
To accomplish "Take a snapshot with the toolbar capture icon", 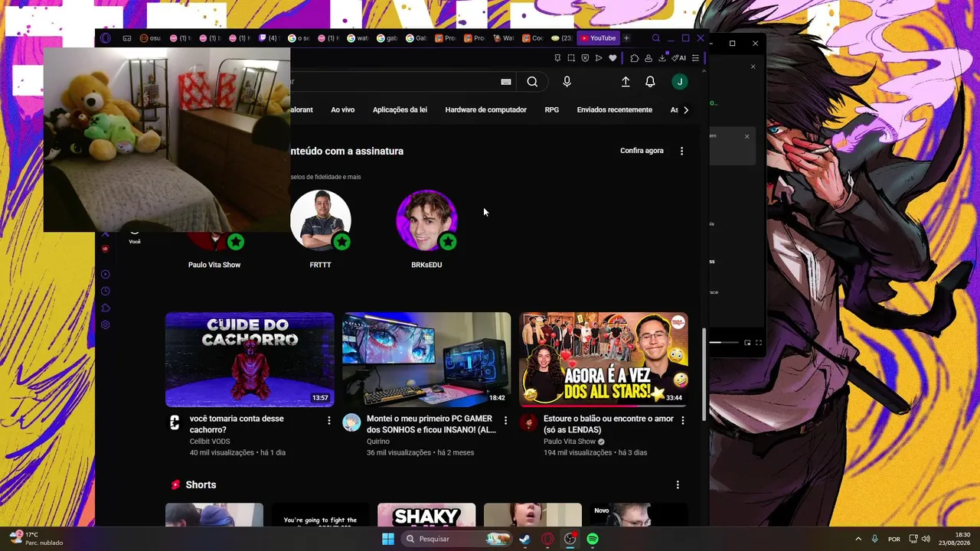I will 571,58.
